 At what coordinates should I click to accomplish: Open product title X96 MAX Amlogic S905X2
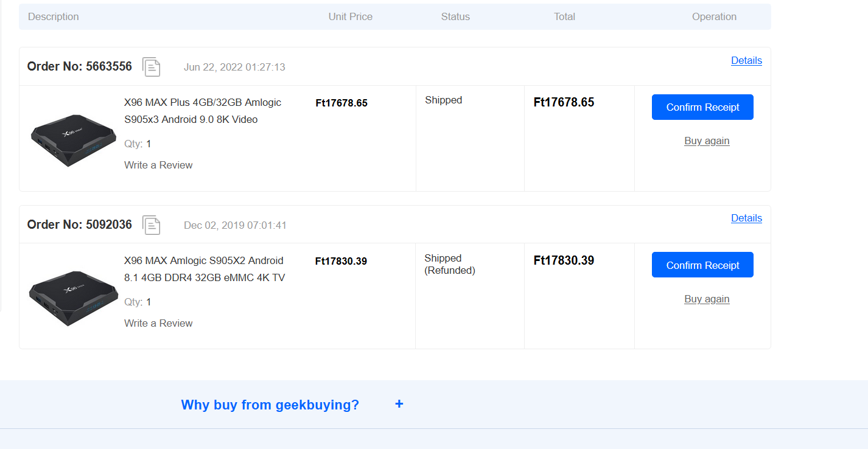[x=205, y=269]
